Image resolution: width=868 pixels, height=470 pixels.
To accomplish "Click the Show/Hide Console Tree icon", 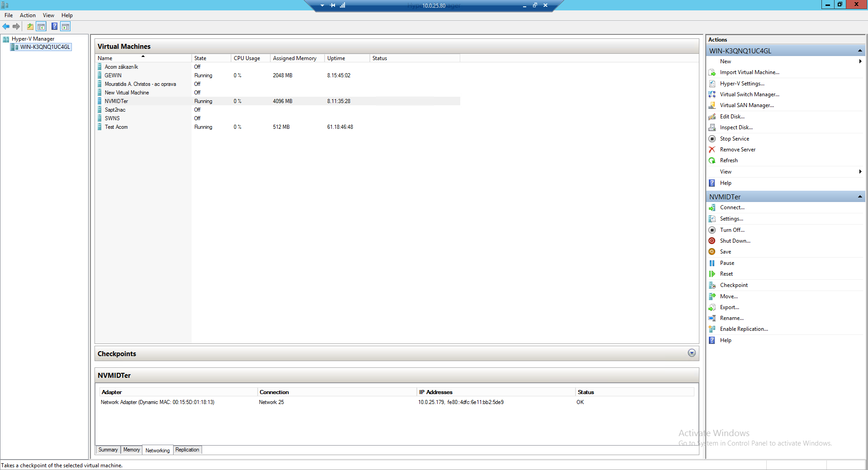I will [41, 27].
